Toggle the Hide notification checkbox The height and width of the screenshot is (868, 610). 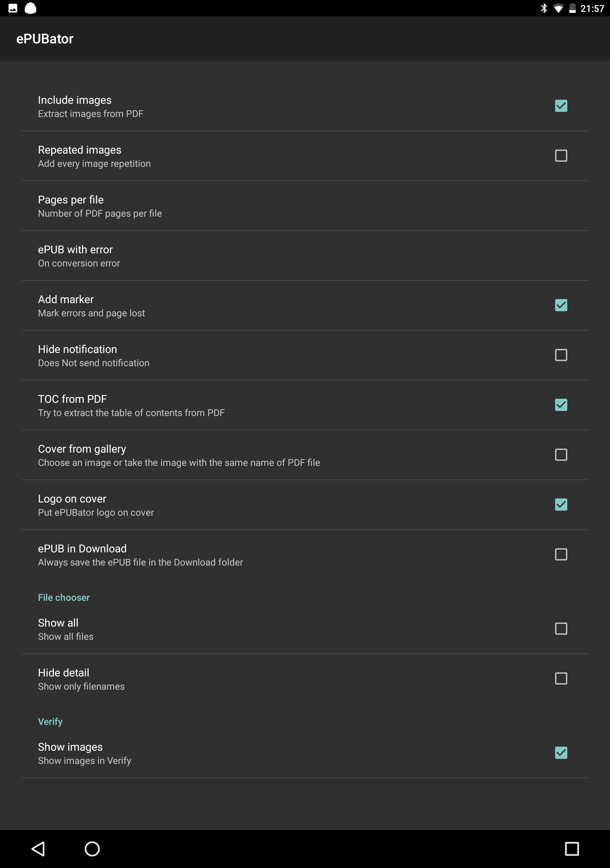(561, 355)
